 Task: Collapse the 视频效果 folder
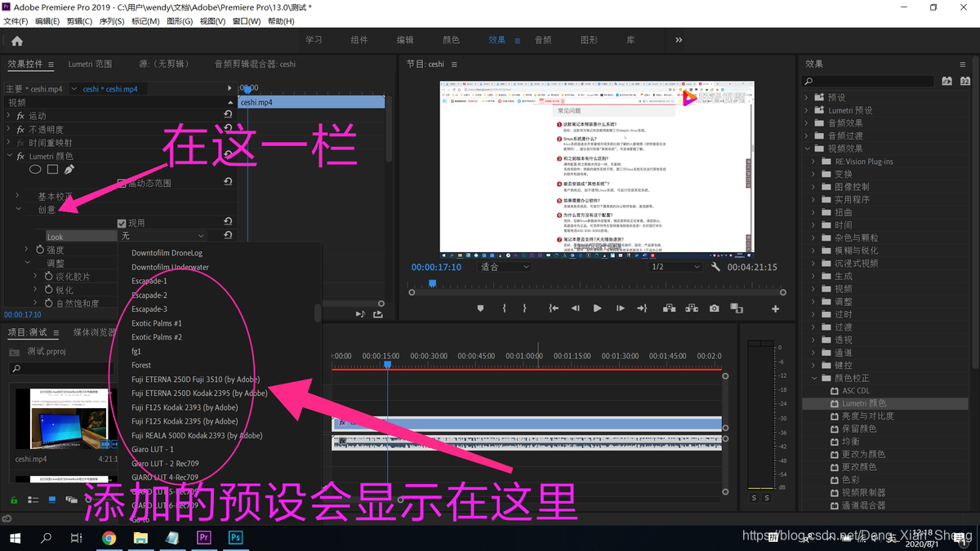(x=807, y=149)
